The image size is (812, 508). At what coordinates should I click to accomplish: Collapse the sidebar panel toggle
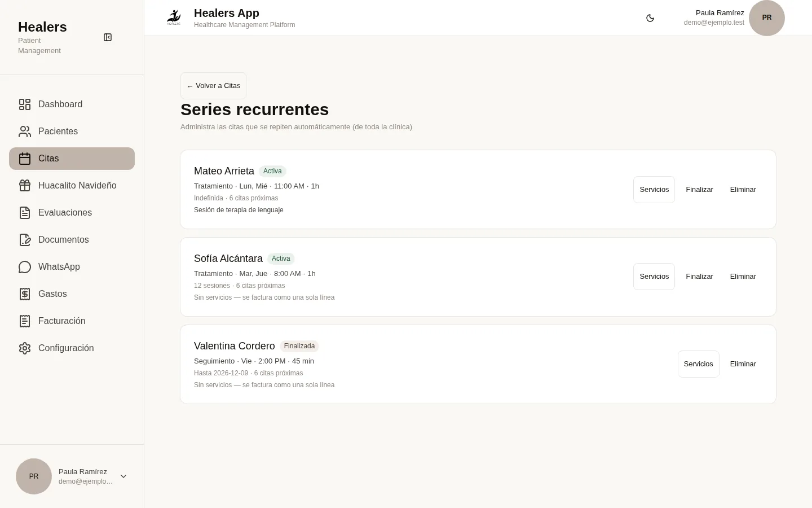coord(108,37)
